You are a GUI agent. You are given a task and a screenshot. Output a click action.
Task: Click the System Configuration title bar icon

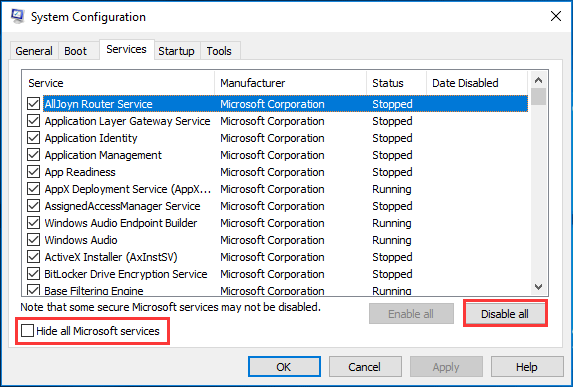point(17,17)
